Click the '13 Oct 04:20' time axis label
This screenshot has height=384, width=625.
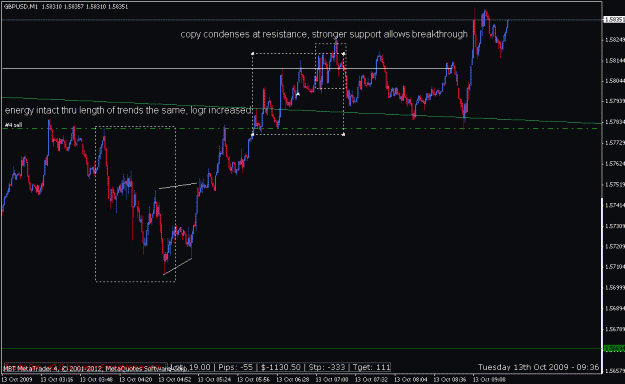(x=136, y=379)
